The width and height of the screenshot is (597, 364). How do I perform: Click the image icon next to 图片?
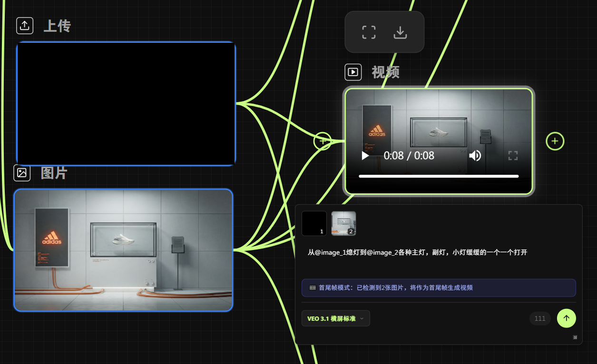pyautogui.click(x=22, y=173)
